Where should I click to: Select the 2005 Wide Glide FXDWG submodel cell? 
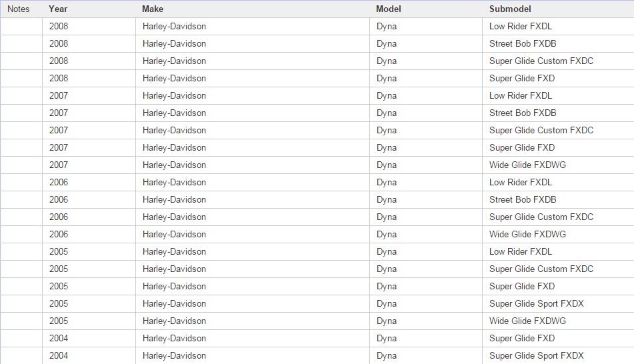pos(527,321)
